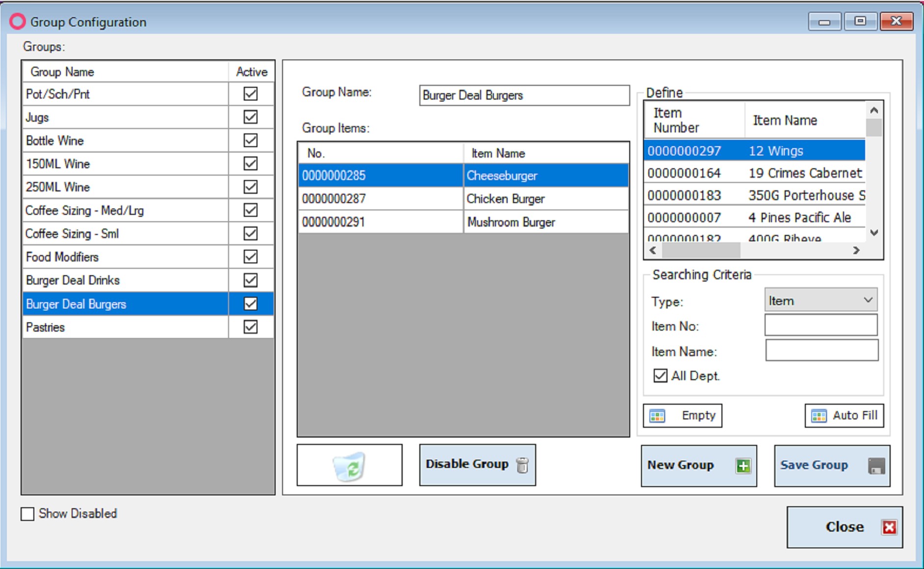Click the red X icon on Close
Viewport: 924px width, 569px height.
click(889, 527)
